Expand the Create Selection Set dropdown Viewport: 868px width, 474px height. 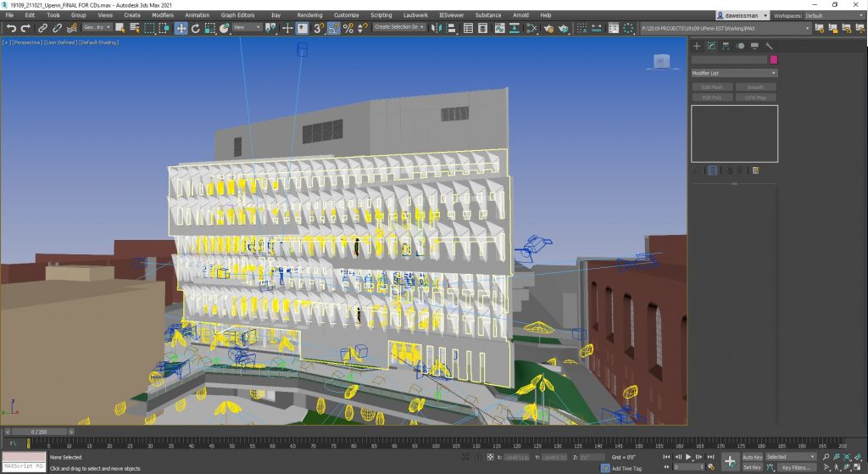click(x=399, y=27)
